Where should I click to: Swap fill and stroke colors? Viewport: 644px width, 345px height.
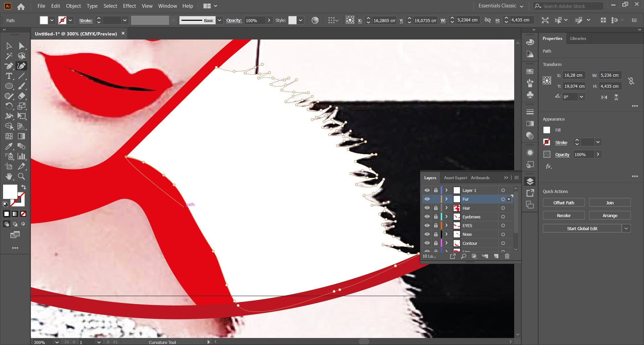(23, 187)
